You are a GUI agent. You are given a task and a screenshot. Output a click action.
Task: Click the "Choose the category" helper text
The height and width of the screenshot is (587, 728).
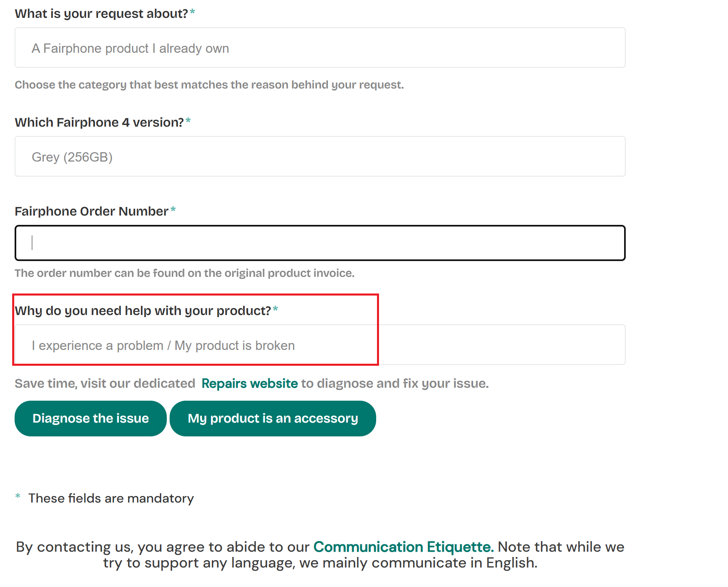click(209, 85)
